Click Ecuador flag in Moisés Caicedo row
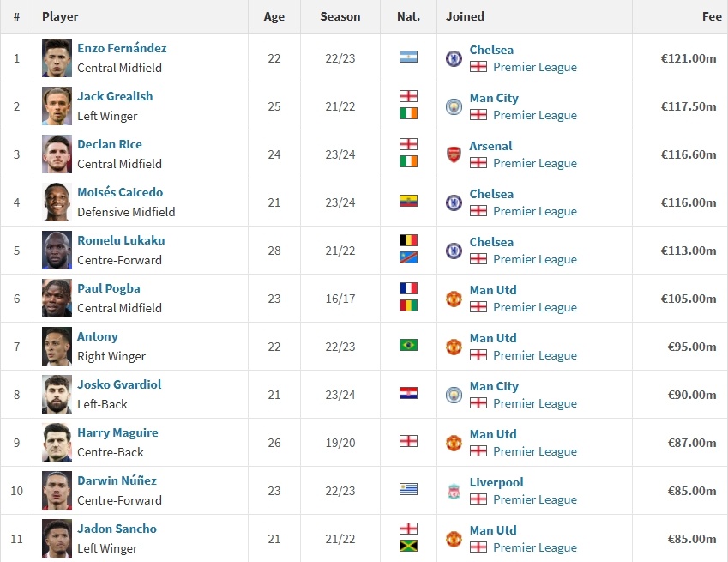 click(x=408, y=202)
